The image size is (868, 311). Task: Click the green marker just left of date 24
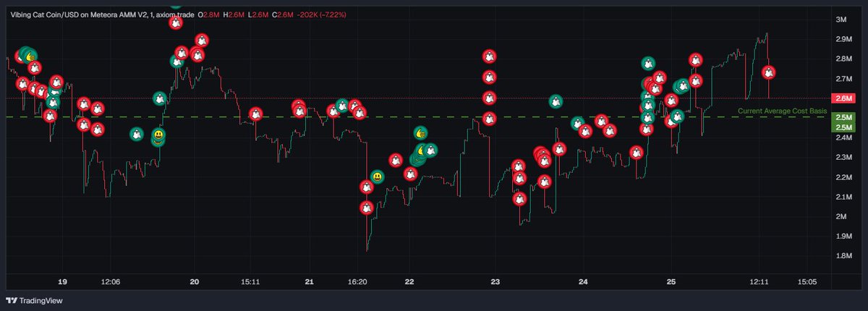[577, 124]
